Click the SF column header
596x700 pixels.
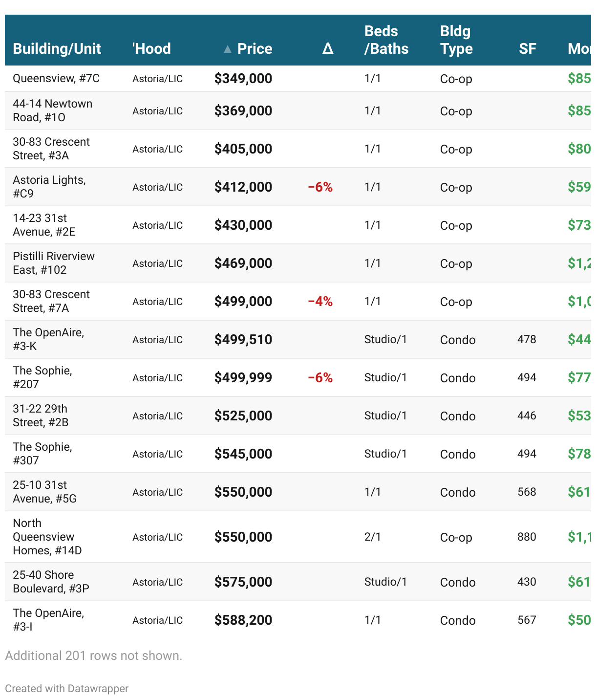click(528, 49)
